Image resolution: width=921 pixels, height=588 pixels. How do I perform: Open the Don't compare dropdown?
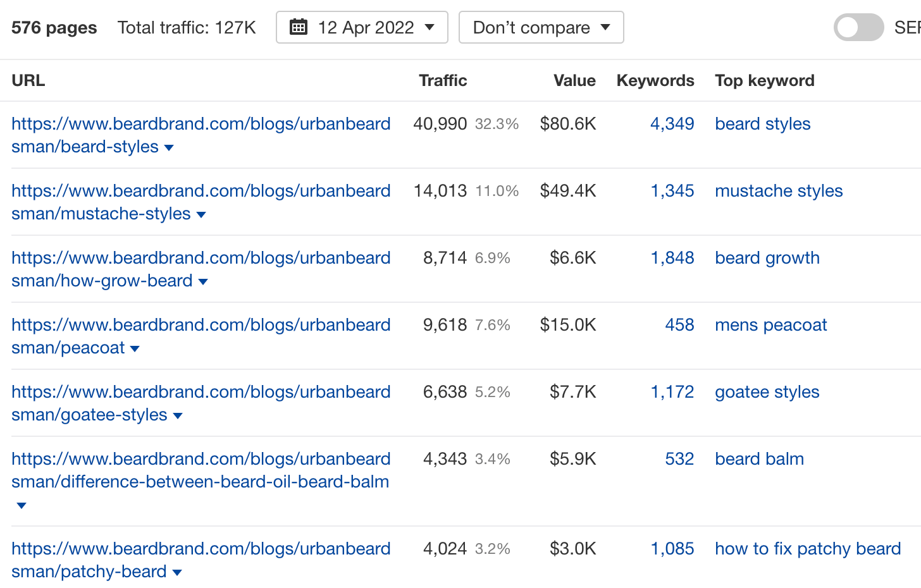541,27
